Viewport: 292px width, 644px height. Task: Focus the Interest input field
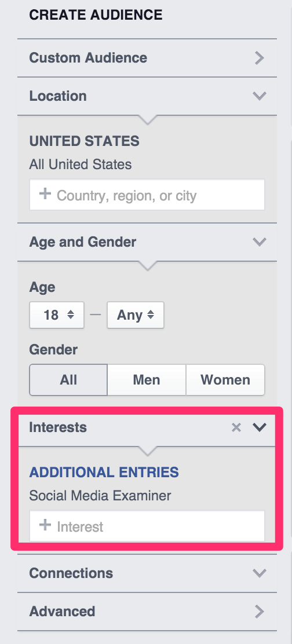[x=147, y=526]
